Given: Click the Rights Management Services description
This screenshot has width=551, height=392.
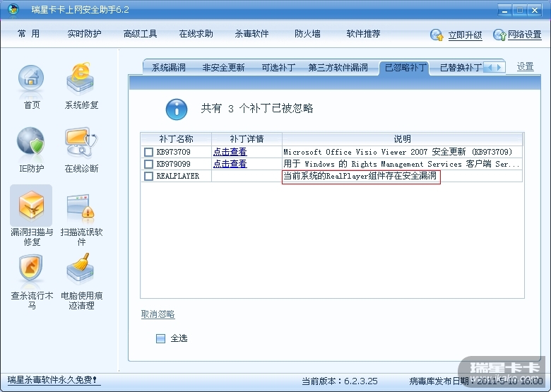Looking at the screenshot, I should click(x=401, y=164).
